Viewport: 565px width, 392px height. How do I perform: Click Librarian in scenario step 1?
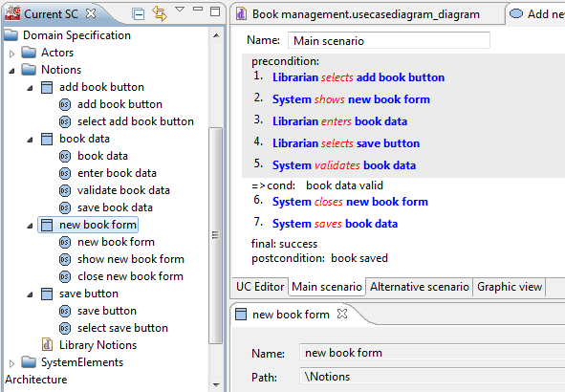(295, 77)
